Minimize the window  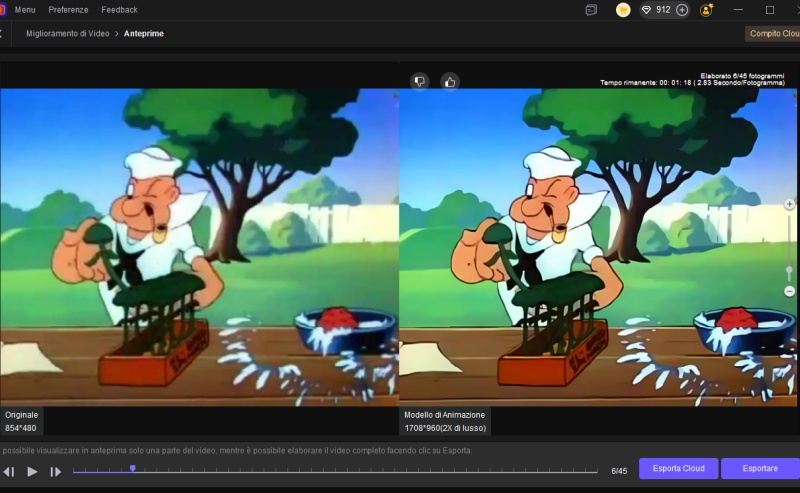tap(738, 10)
